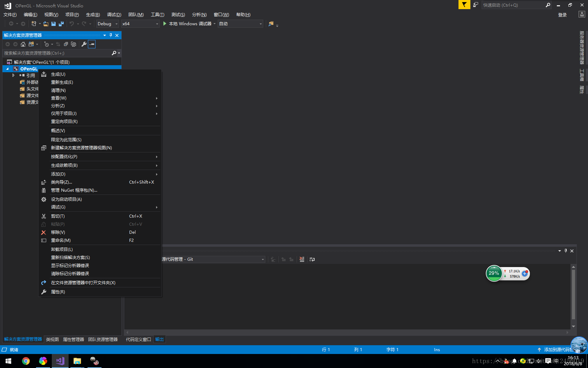
Task: Switch to the 团队资源管理器 tab
Action: click(103, 339)
